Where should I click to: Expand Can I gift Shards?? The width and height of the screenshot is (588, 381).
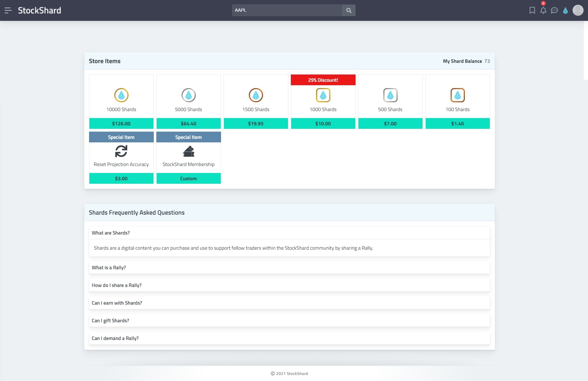tap(289, 320)
